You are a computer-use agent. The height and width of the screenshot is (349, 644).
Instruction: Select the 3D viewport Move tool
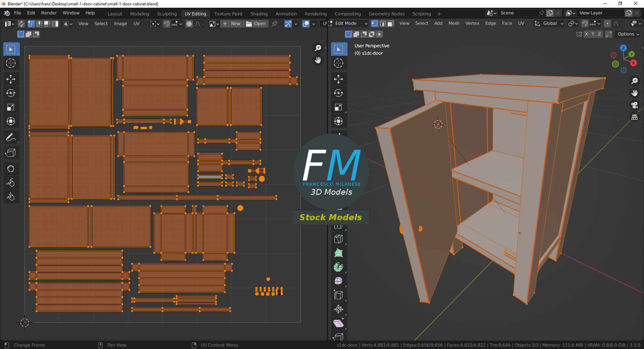coord(338,79)
